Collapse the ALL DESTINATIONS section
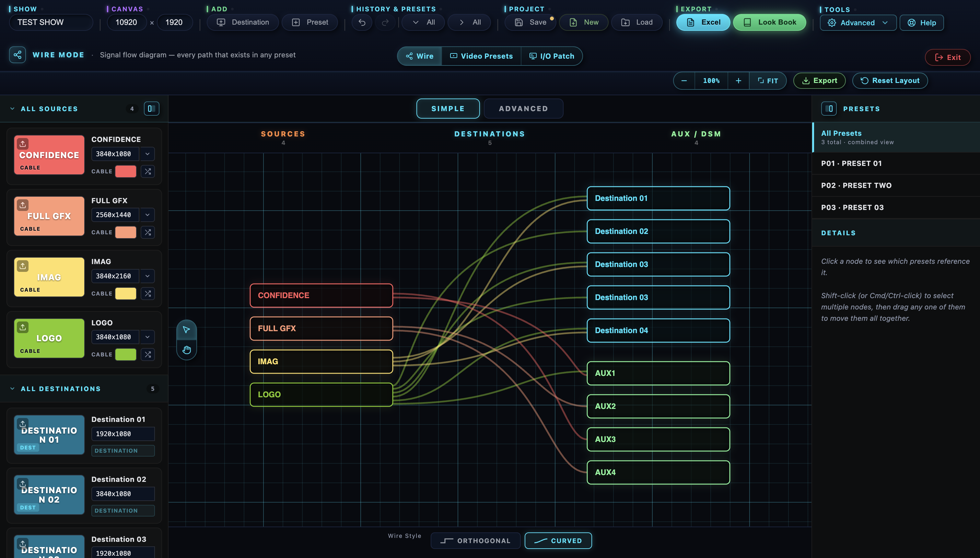The width and height of the screenshot is (980, 558). (x=12, y=389)
